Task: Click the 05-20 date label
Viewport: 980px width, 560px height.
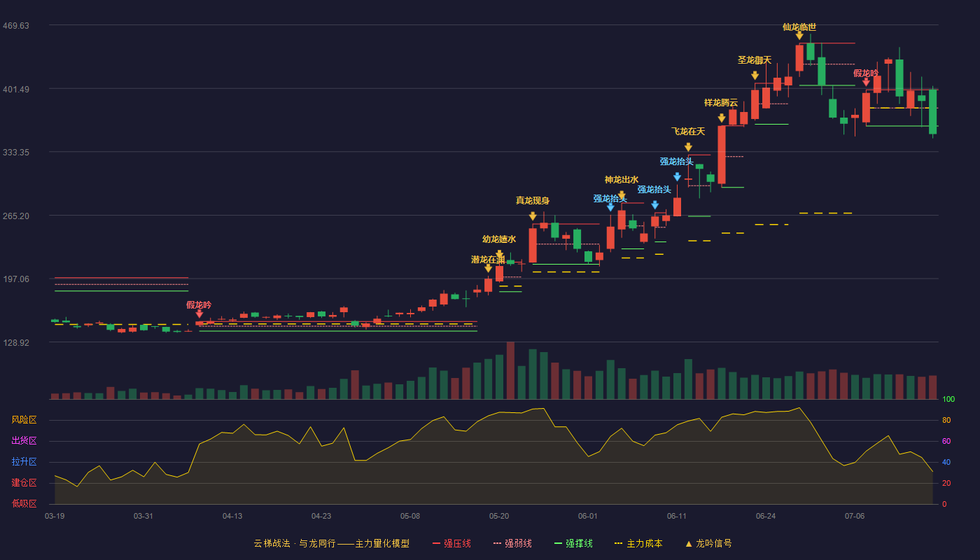Action: 499,516
